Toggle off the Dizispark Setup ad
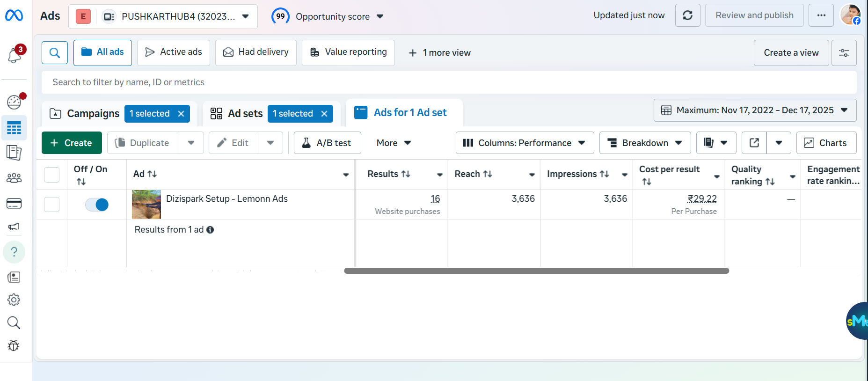 click(x=97, y=205)
